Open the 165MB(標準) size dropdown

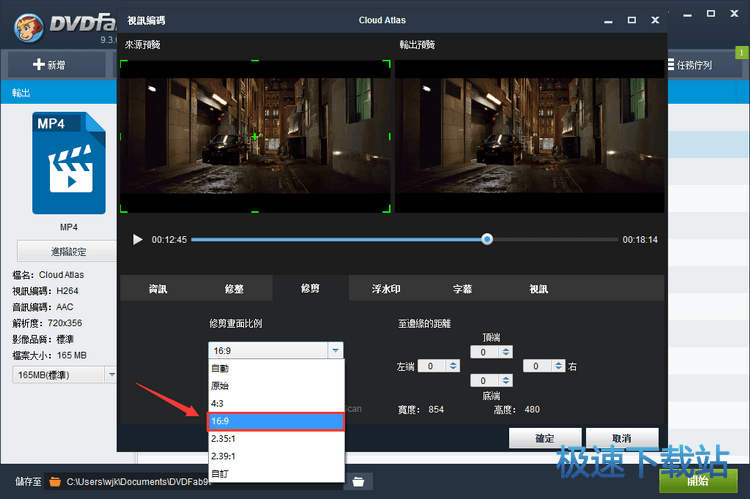[110, 375]
